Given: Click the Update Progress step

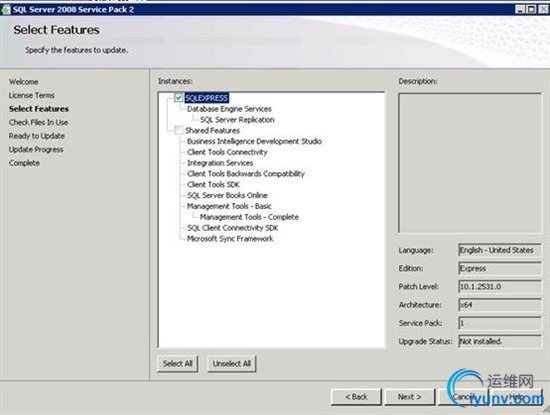Looking at the screenshot, I should tap(36, 149).
